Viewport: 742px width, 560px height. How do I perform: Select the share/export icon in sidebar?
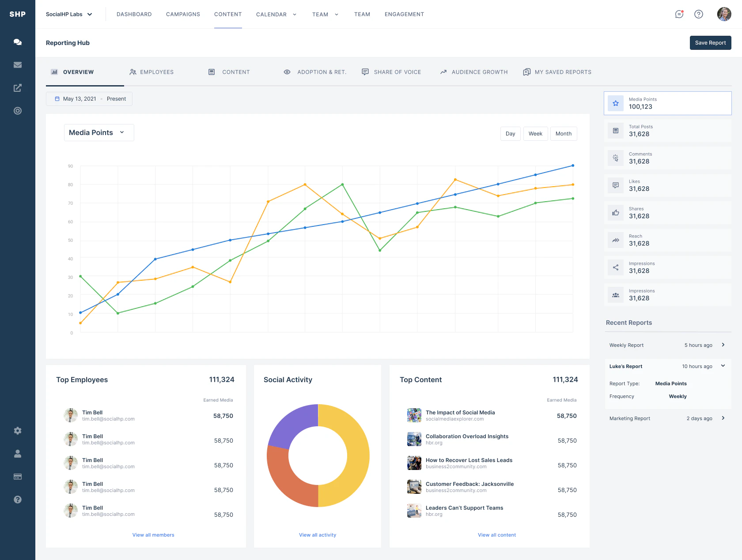click(x=18, y=88)
